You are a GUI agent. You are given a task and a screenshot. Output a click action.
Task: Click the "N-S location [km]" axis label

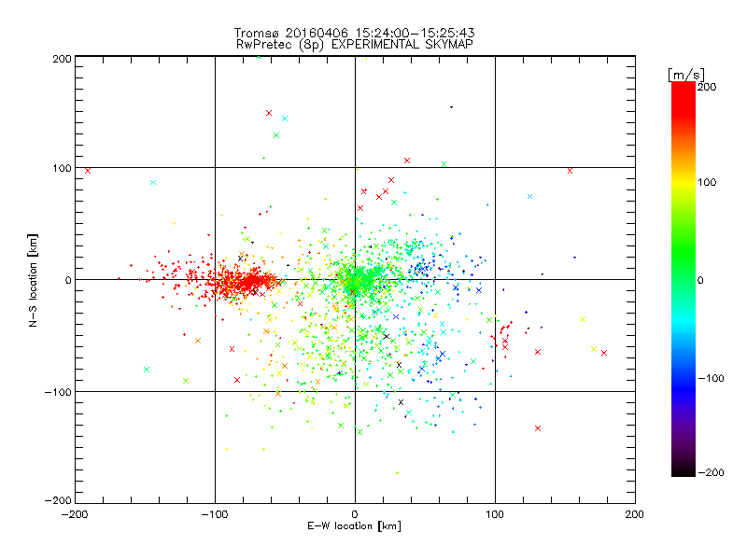tap(33, 280)
